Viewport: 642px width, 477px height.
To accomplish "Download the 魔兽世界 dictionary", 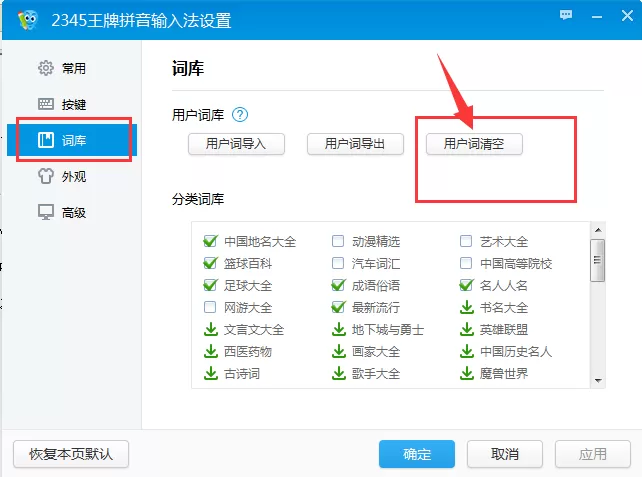I will 466,374.
